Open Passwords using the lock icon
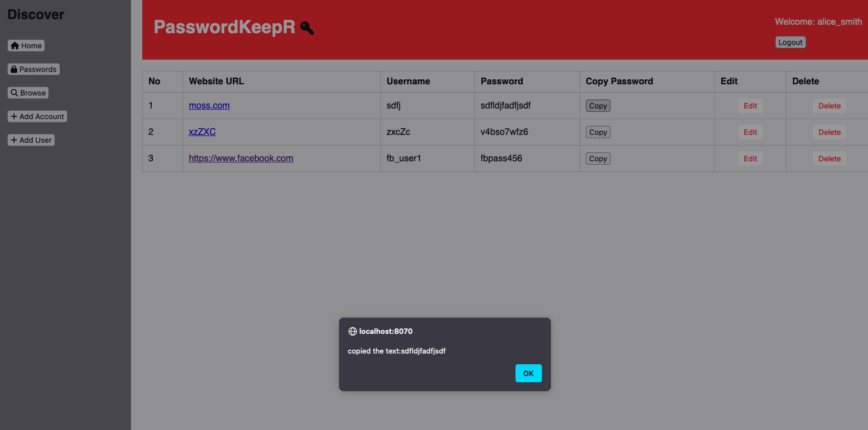868x430 pixels. [14, 69]
